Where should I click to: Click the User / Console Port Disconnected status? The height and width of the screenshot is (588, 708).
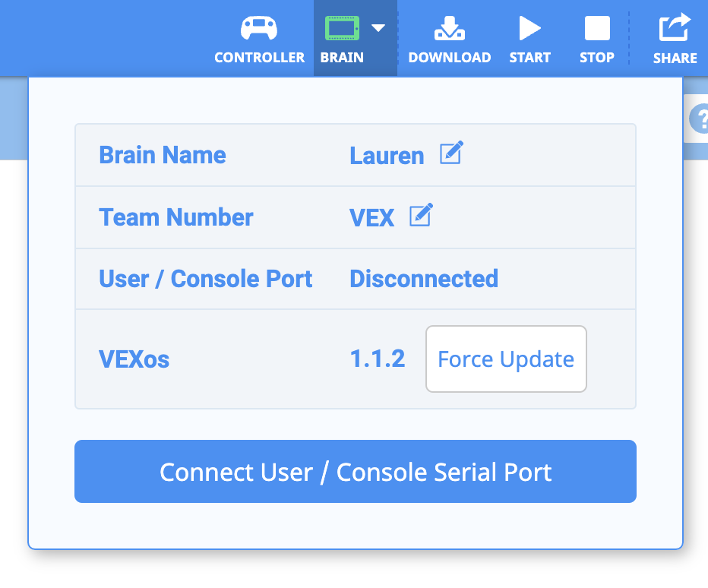tap(423, 279)
